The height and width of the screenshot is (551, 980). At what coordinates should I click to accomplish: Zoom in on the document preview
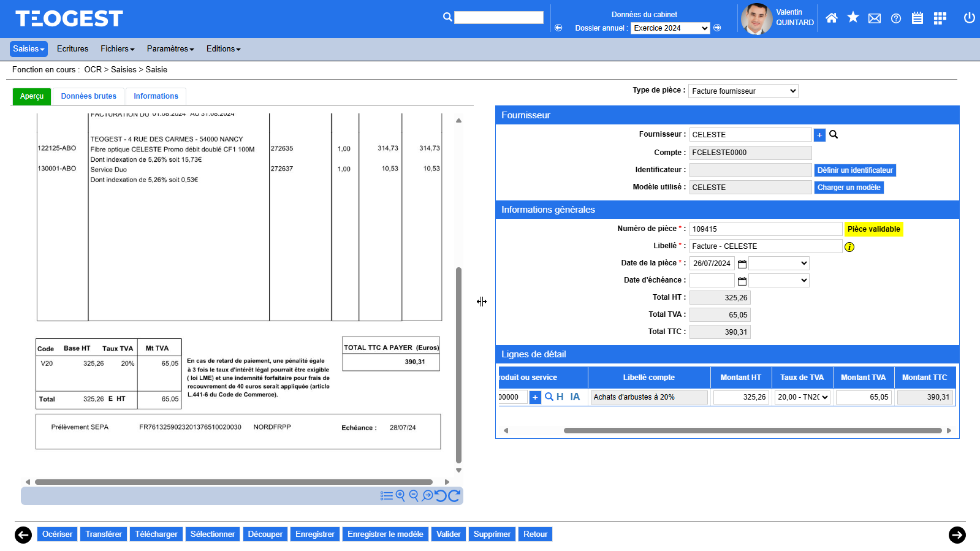(x=400, y=496)
